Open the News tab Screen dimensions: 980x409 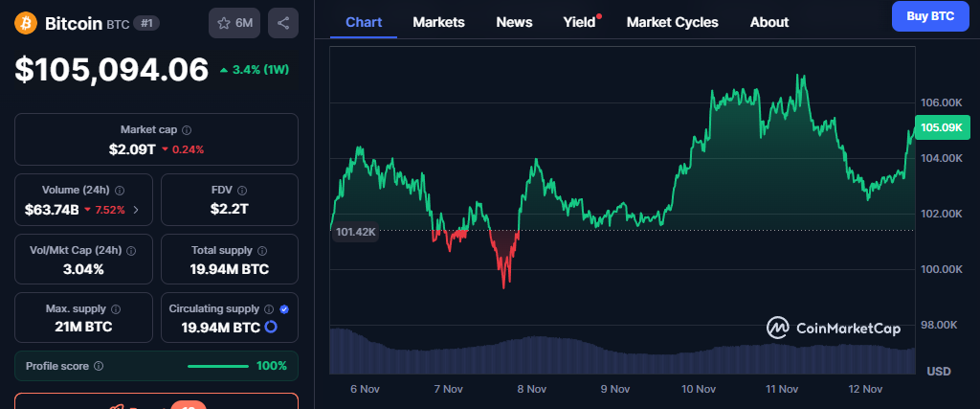pyautogui.click(x=514, y=22)
